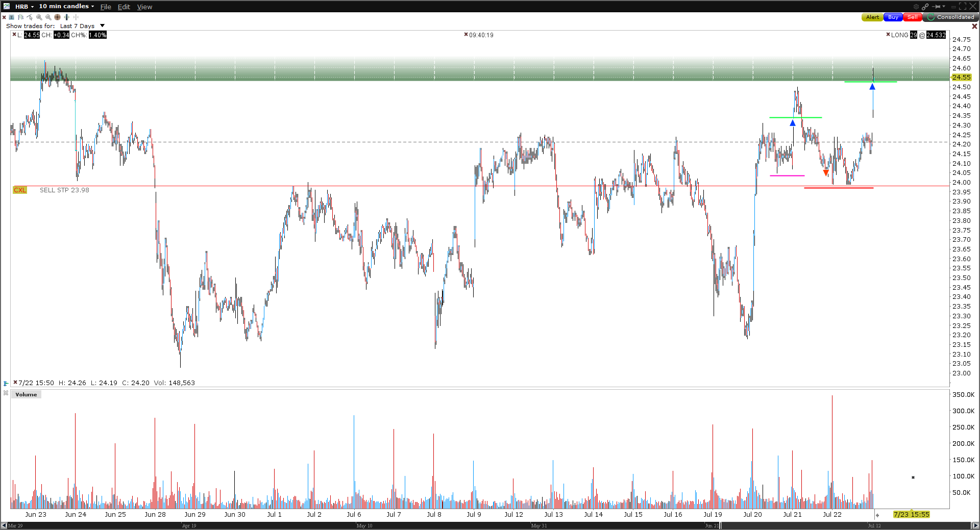Click the small time-axis scroll marker after Jul 22
Screen dimensions: 980x530
point(877,515)
